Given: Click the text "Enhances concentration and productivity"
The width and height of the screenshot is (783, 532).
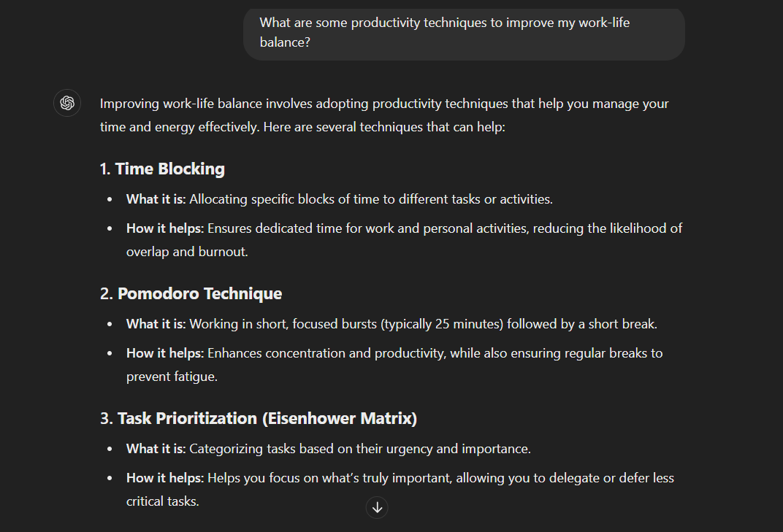Looking at the screenshot, I should 325,353.
